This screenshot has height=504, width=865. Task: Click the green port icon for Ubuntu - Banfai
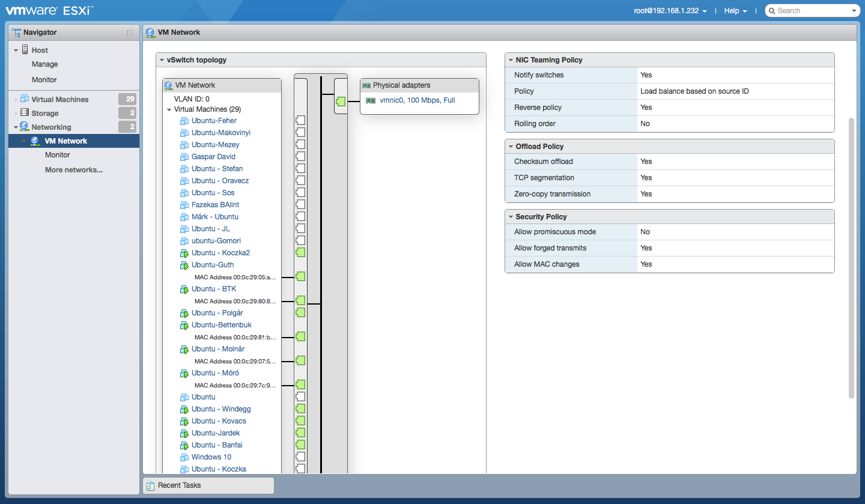click(300, 445)
